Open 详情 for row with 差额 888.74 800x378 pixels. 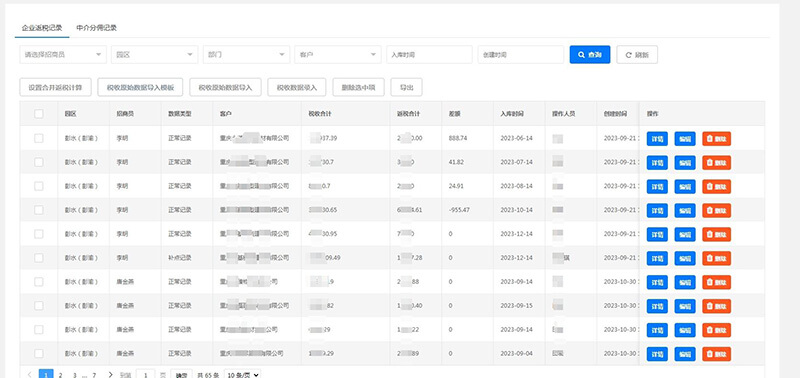(x=657, y=139)
